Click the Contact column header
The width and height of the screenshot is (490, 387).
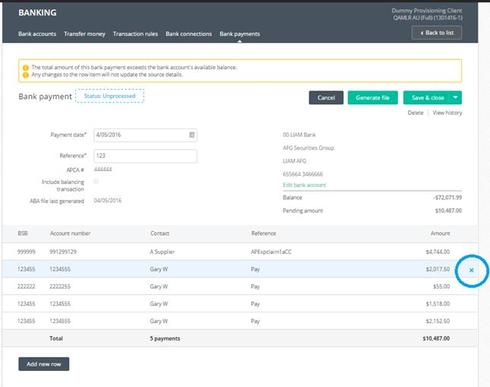pos(160,233)
